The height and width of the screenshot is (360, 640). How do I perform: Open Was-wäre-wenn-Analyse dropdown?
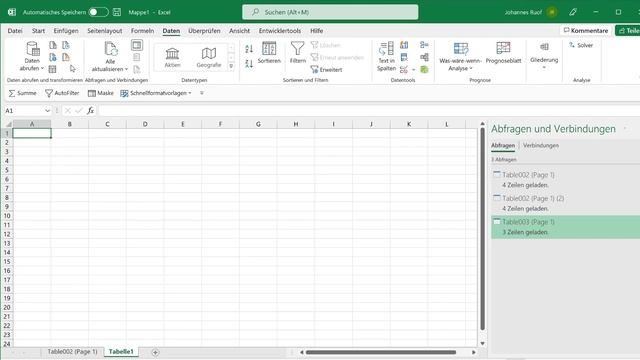pos(460,56)
